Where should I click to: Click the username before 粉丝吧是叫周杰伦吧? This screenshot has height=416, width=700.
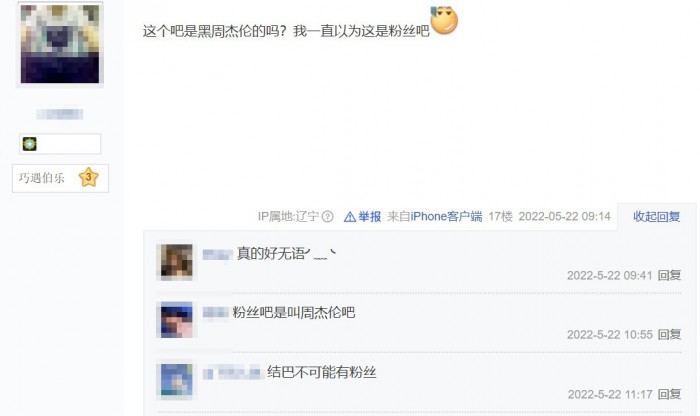tap(216, 312)
